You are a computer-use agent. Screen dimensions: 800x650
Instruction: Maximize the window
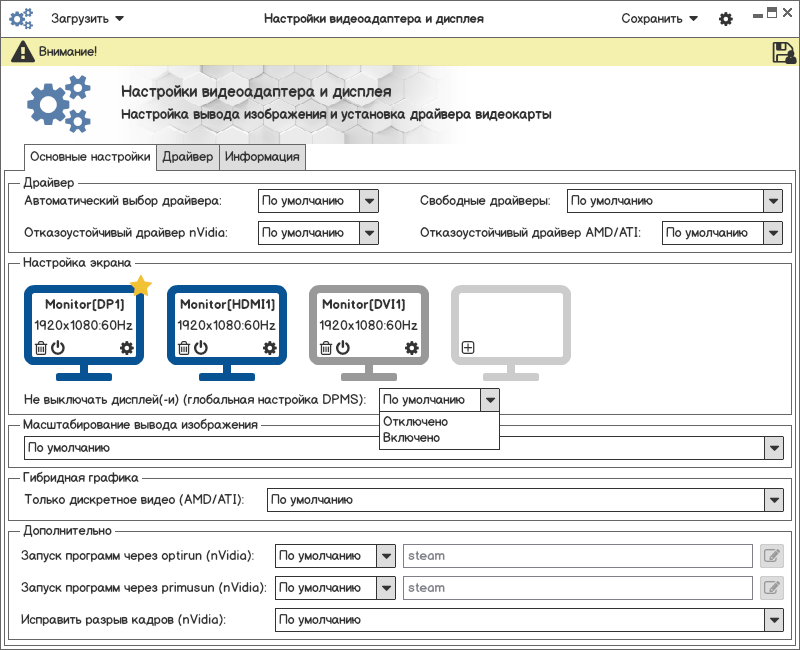(772, 13)
